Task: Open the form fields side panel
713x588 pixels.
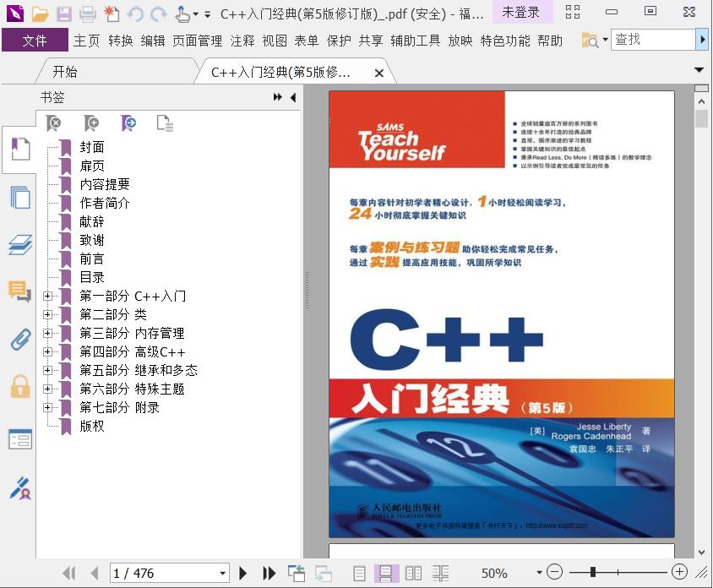Action: pos(20,438)
